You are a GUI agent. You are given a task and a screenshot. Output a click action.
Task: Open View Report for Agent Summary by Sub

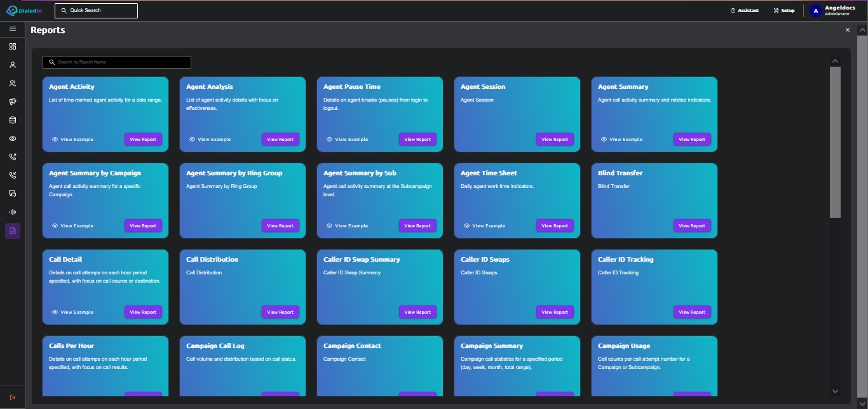point(417,226)
